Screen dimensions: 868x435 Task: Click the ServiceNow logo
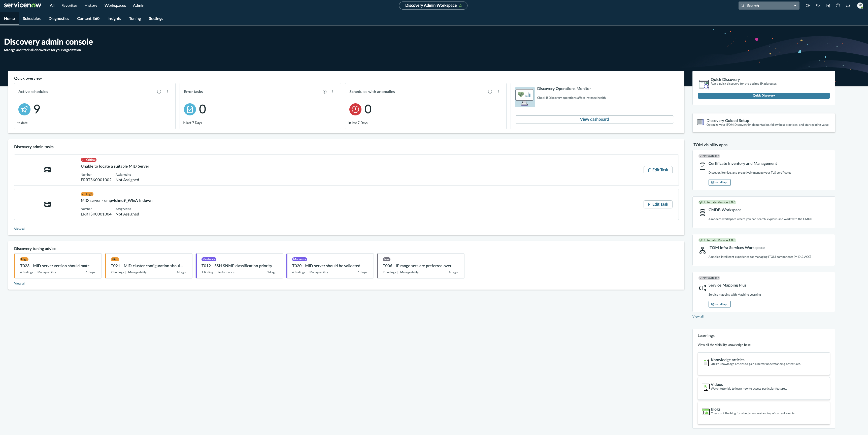pyautogui.click(x=23, y=5)
